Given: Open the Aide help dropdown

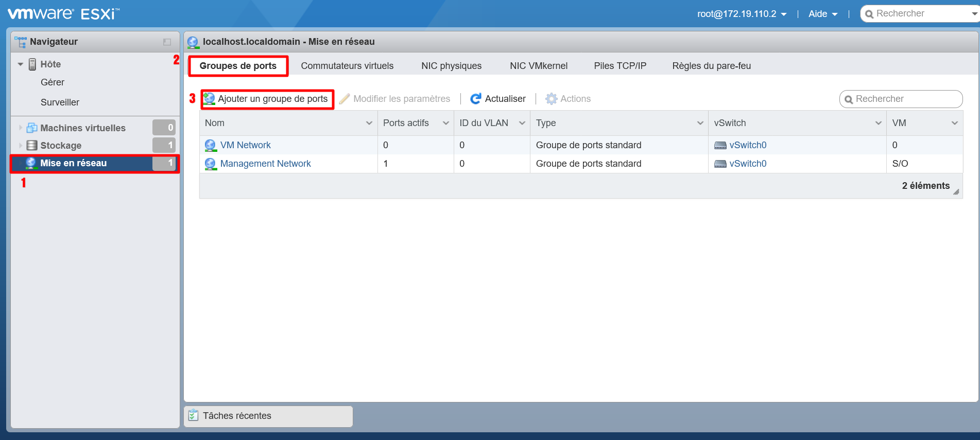Looking at the screenshot, I should (822, 14).
